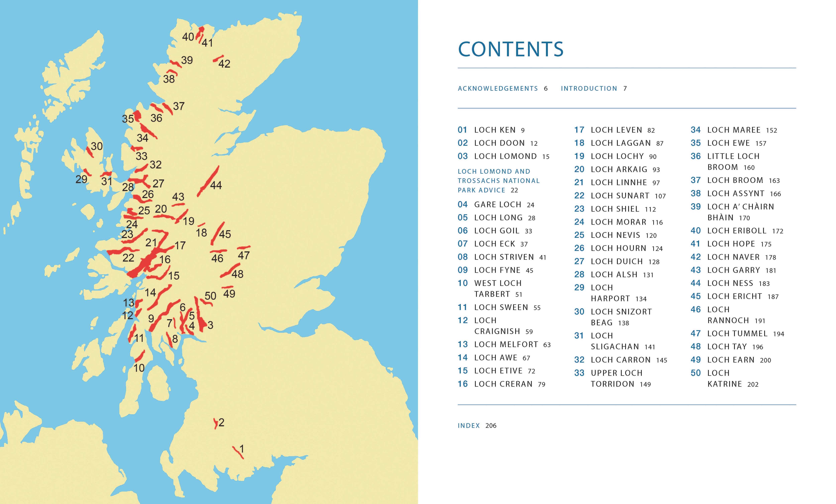Select contents entry LOCH SHIEL
This screenshot has height=504, width=836.
615,209
